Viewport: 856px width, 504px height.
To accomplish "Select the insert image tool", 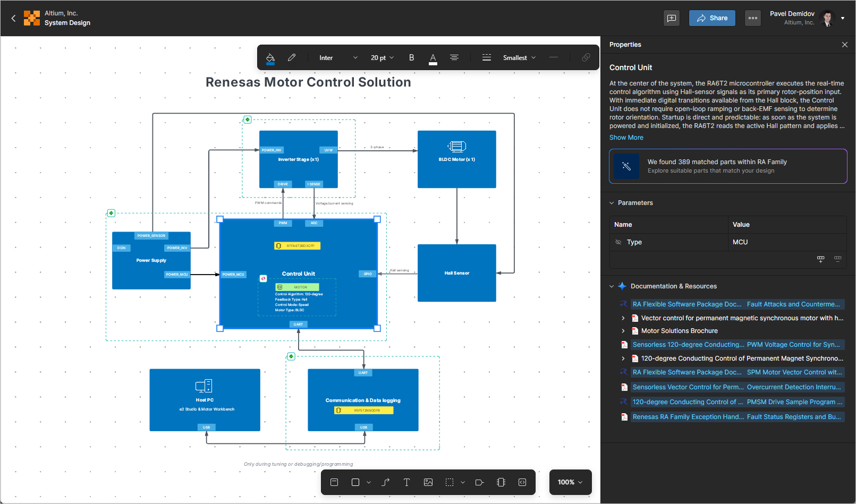I will 428,482.
